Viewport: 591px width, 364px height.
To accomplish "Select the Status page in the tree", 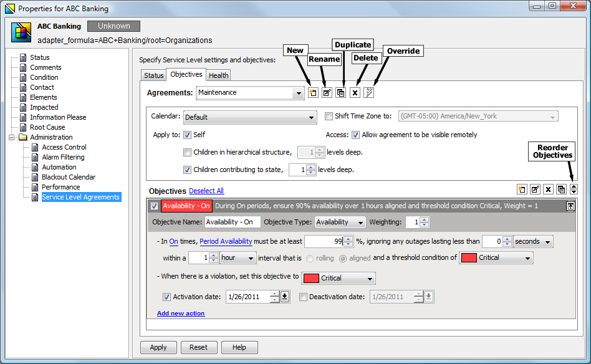I will tap(39, 57).
